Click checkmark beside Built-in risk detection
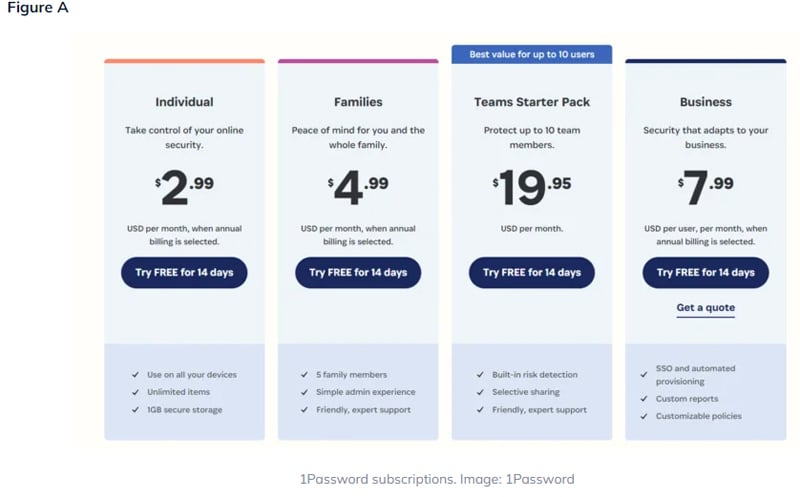Image resolution: width=800 pixels, height=497 pixels. [x=481, y=375]
